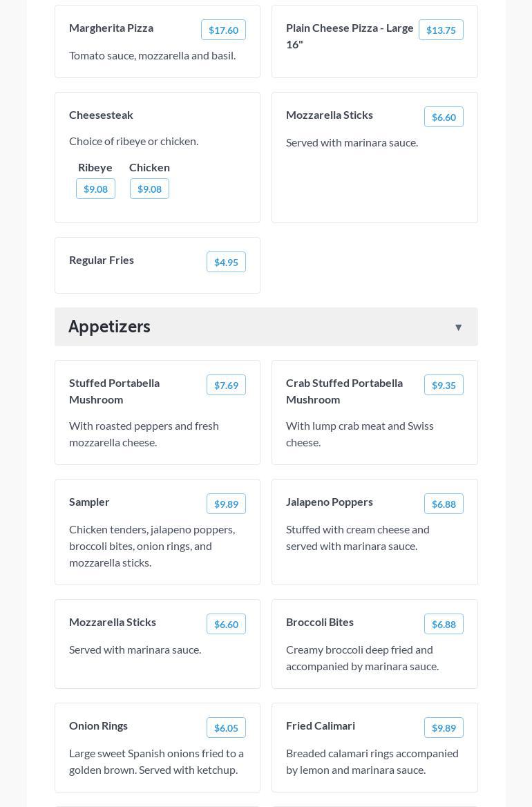Click the Sampler item name
532x807 pixels.
89,502
